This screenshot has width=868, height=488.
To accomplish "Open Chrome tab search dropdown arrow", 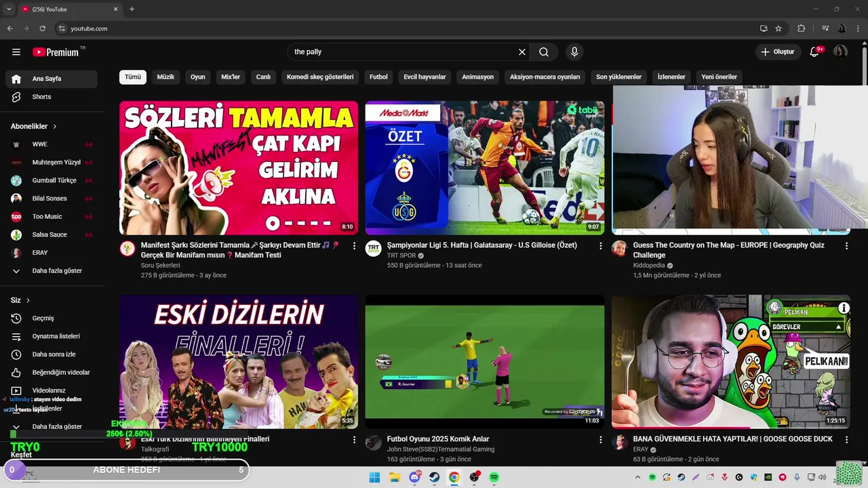I will (8, 9).
